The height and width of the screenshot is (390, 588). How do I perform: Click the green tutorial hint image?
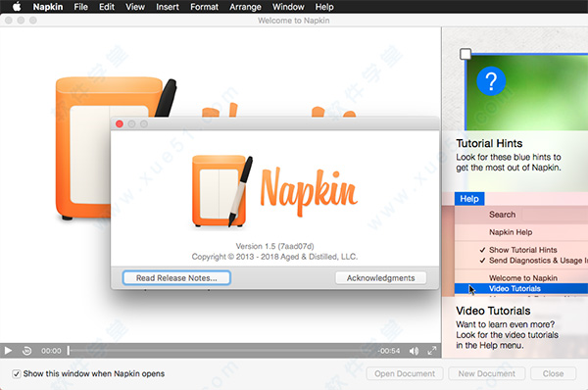(526, 93)
